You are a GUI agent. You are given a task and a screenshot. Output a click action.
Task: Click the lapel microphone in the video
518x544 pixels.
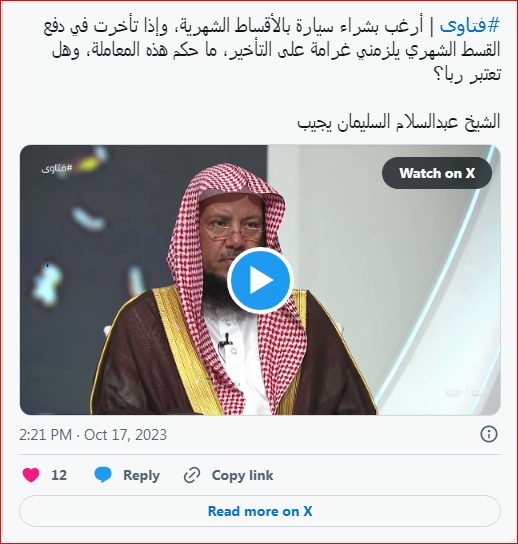pos(226,340)
